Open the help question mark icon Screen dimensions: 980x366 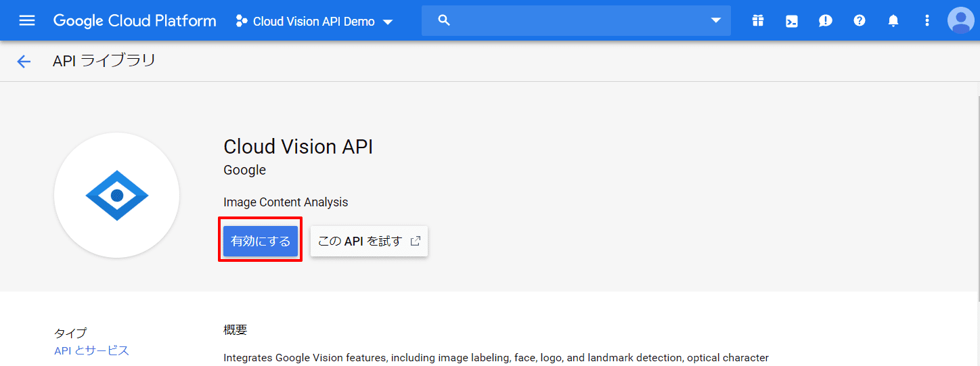coord(860,21)
